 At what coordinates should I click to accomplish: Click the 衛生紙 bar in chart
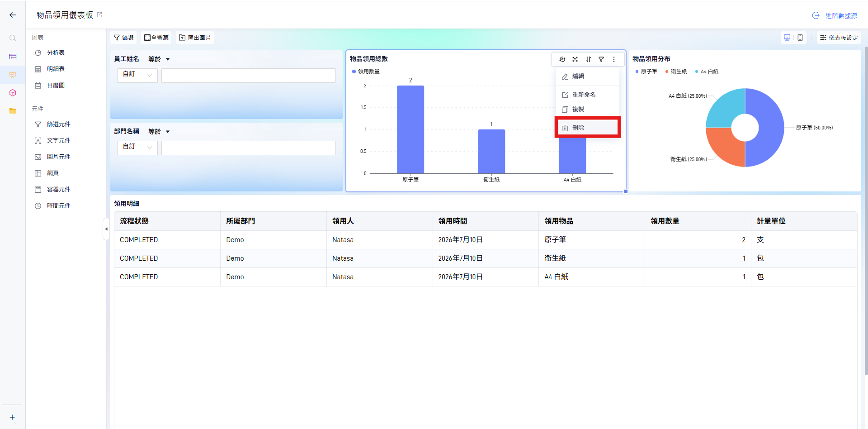[x=491, y=152]
